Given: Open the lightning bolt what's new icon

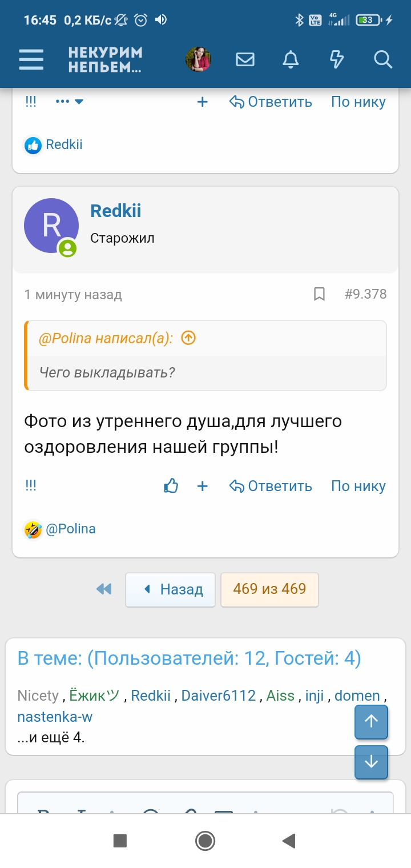Looking at the screenshot, I should click(337, 59).
